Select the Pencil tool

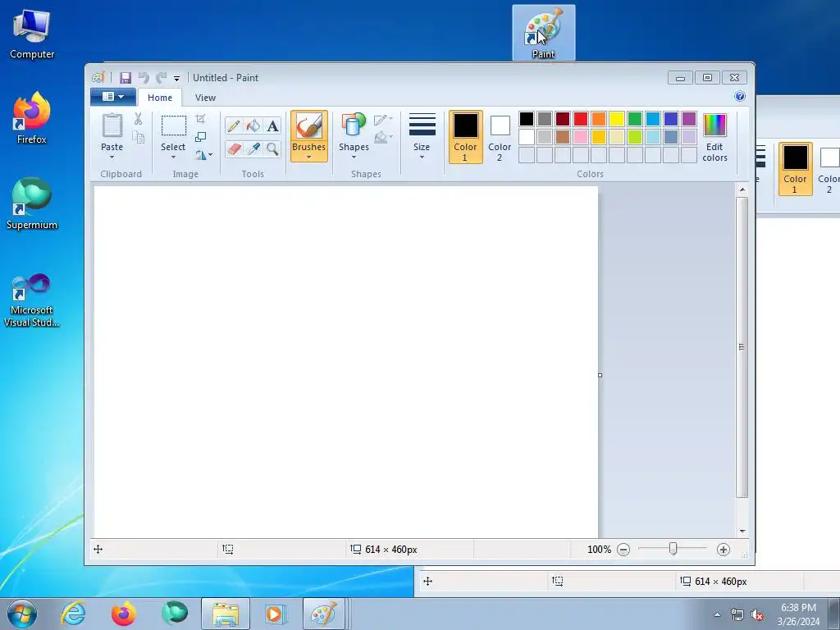(x=234, y=126)
